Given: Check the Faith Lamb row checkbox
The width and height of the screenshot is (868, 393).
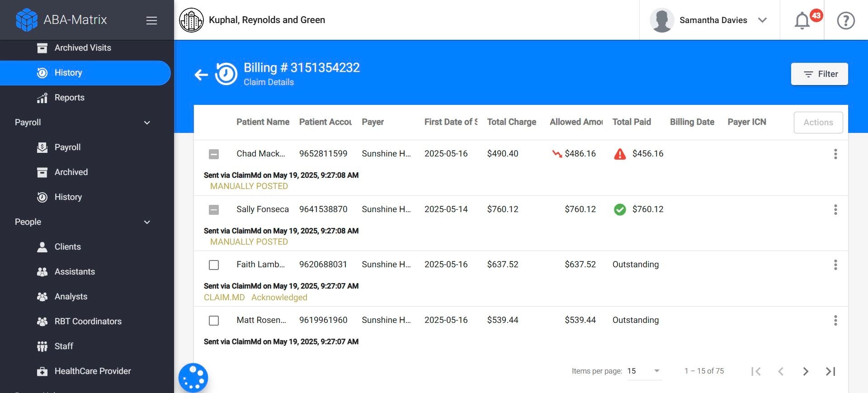Looking at the screenshot, I should (x=214, y=265).
